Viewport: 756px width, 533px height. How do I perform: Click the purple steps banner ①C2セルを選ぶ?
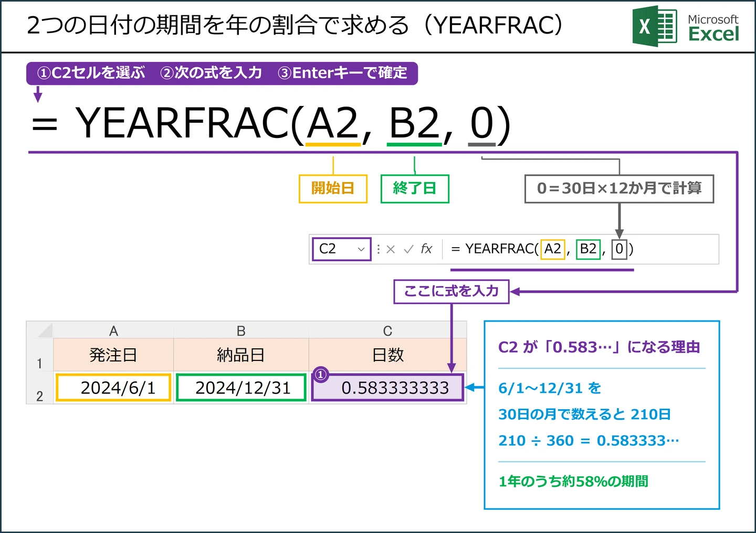(222, 73)
